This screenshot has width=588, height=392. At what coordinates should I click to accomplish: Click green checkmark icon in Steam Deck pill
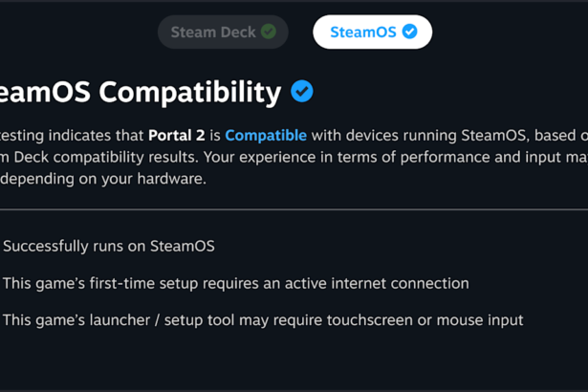pyautogui.click(x=269, y=32)
